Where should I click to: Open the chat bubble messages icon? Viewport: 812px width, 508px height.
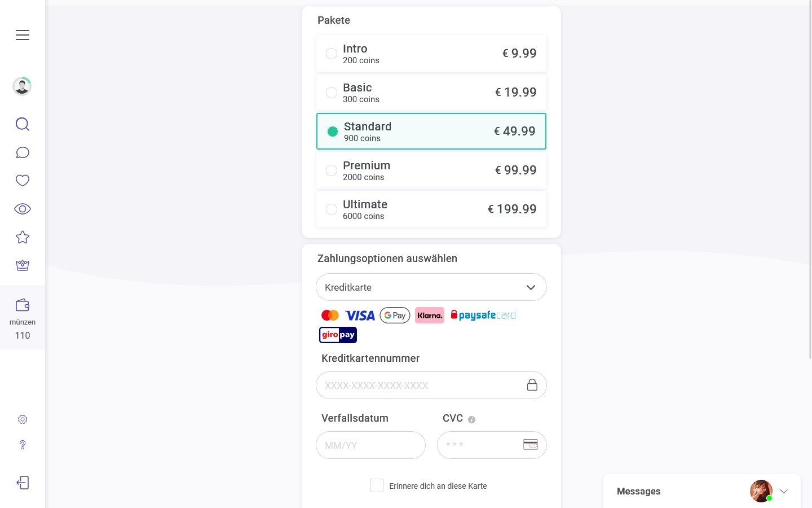tap(23, 152)
